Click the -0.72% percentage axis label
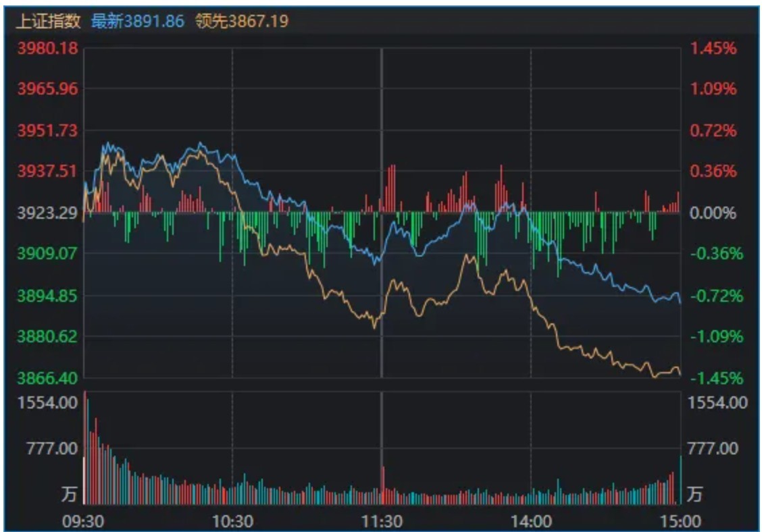Image resolution: width=762 pixels, height=532 pixels. tap(717, 296)
